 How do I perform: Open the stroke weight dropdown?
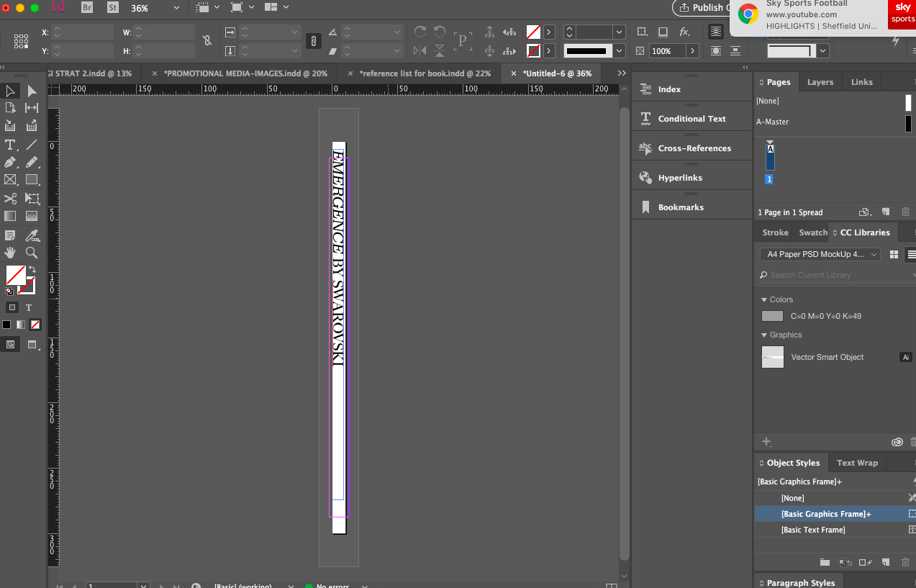click(x=619, y=32)
